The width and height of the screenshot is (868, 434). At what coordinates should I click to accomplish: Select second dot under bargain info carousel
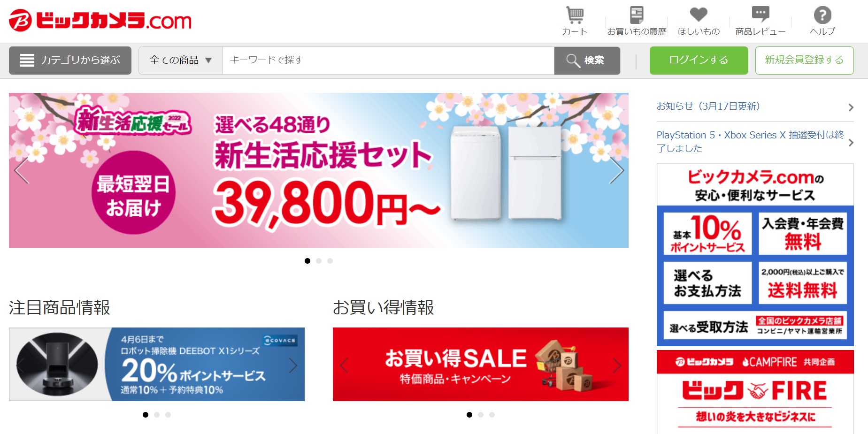pos(481,415)
